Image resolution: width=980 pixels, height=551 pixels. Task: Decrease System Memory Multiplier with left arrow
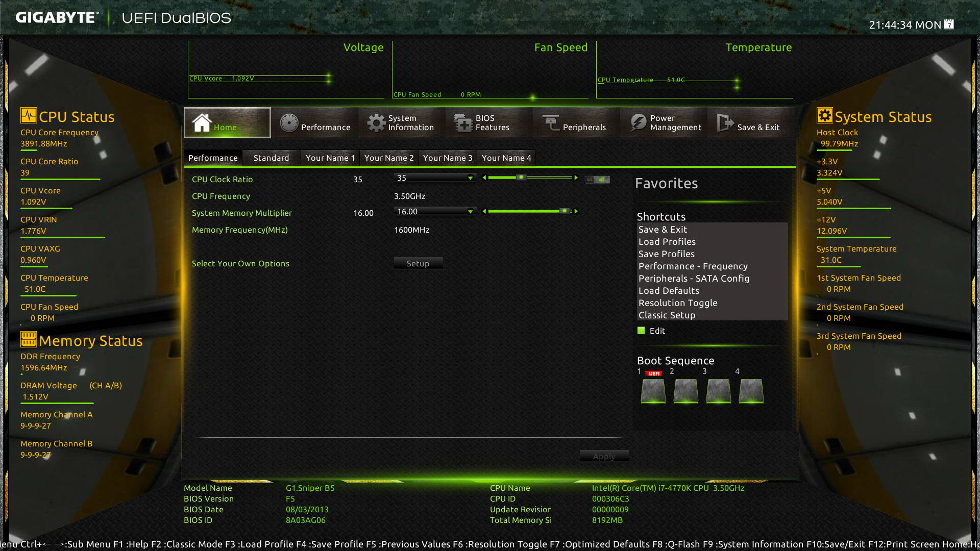[x=484, y=211]
